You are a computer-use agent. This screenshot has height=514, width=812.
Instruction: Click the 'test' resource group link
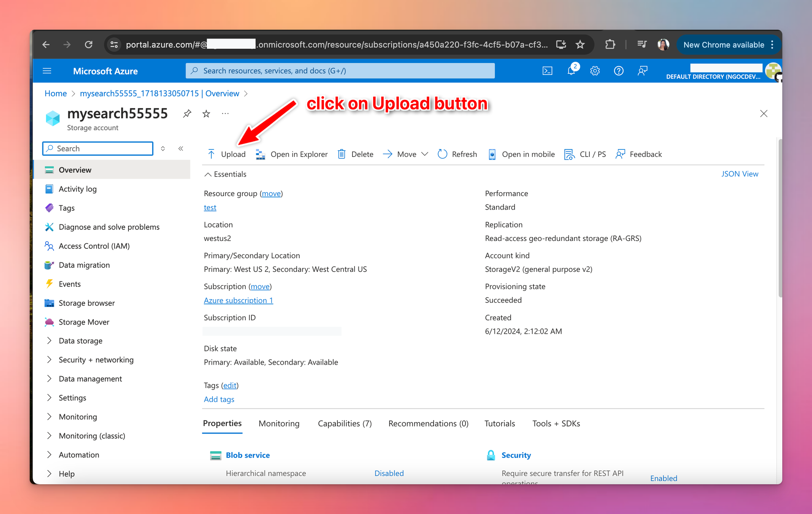210,207
